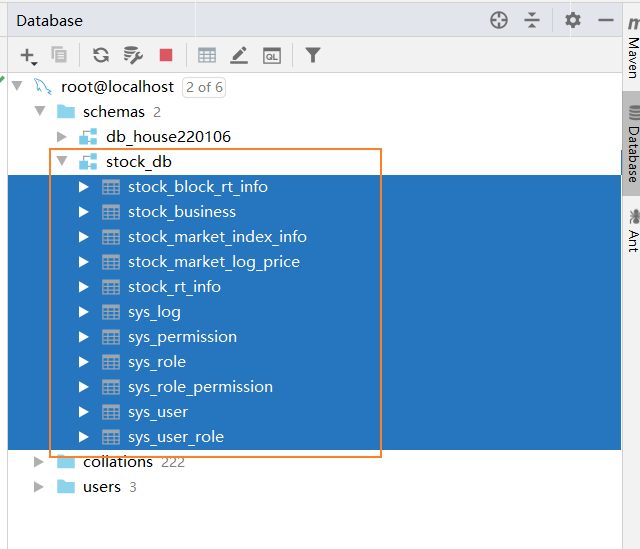This screenshot has width=640, height=549.
Task: Click the '2 of 6' schemas badge
Action: pyautogui.click(x=204, y=87)
